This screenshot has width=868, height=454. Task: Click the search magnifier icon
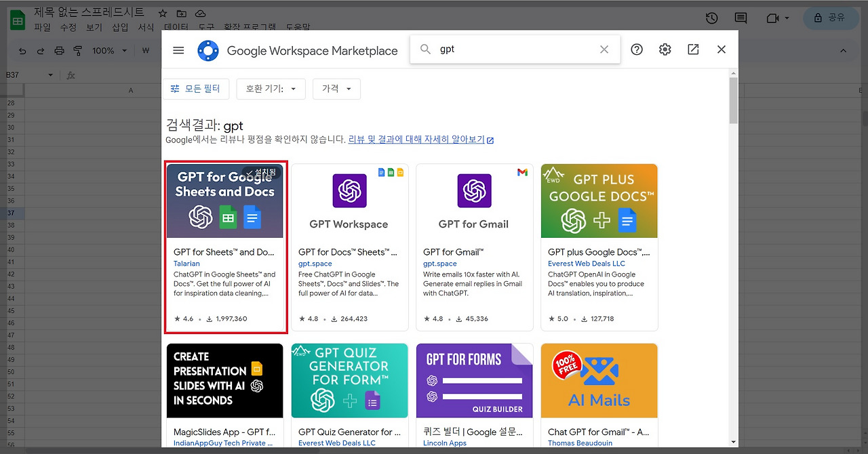(426, 49)
